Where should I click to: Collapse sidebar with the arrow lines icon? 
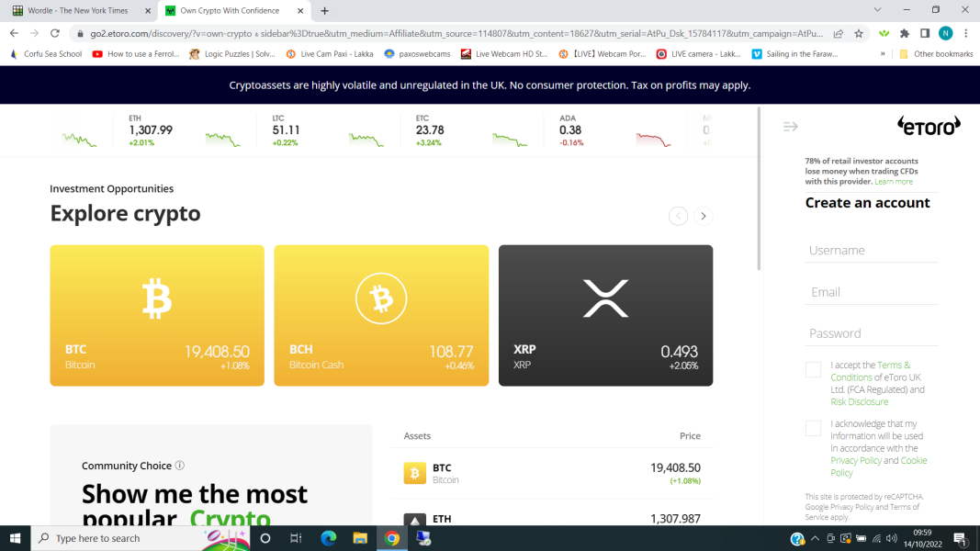[791, 126]
